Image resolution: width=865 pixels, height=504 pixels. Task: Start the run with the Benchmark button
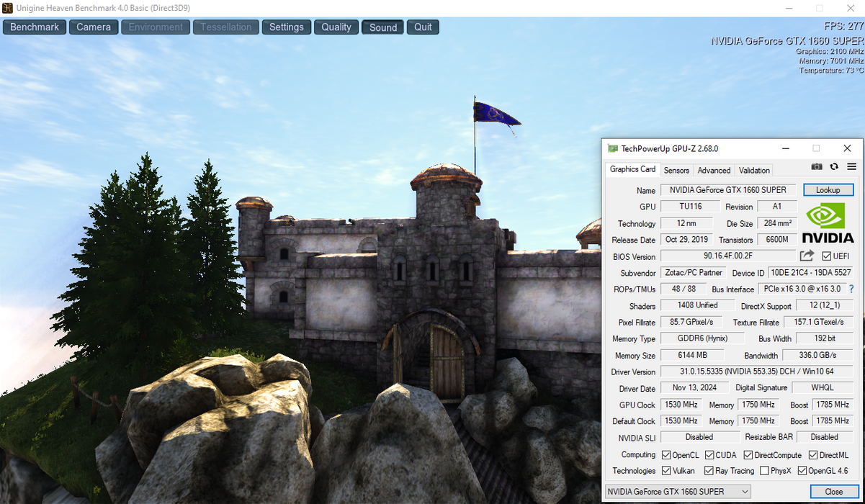(35, 27)
